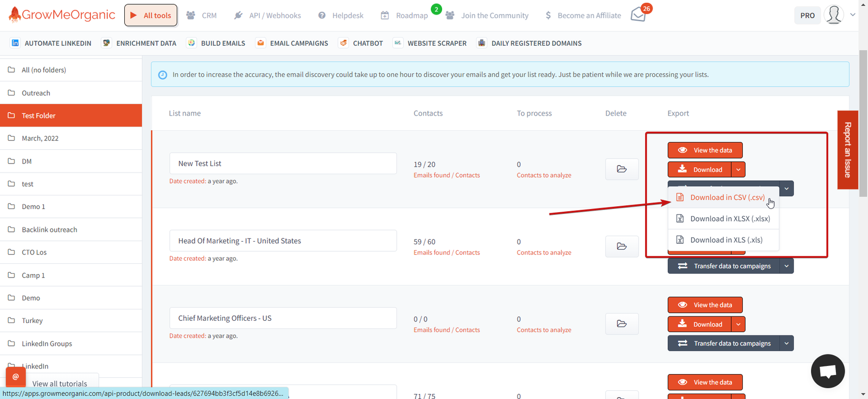868x399 pixels.
Task: Open Website Scraper tool
Action: coord(430,43)
